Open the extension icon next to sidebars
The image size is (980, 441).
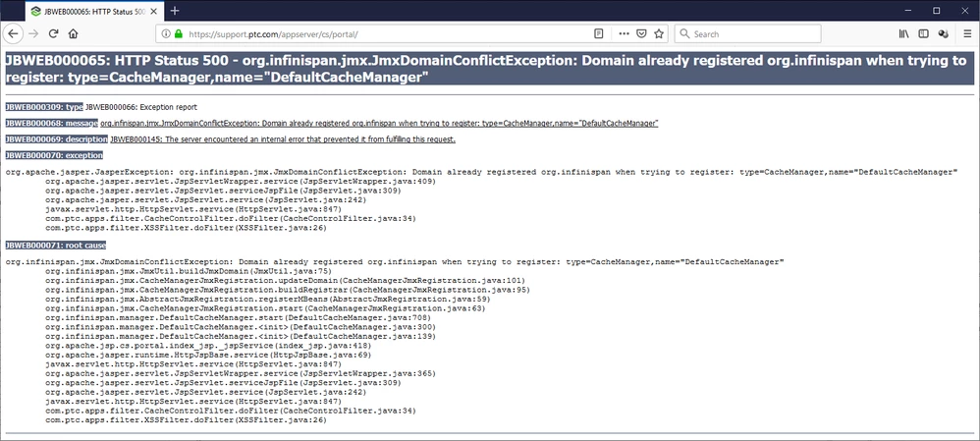[943, 33]
